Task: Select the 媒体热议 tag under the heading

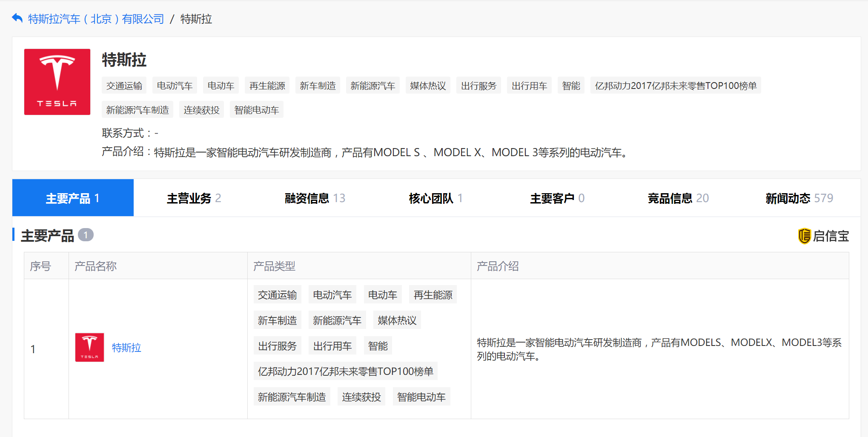Action: pyautogui.click(x=428, y=86)
